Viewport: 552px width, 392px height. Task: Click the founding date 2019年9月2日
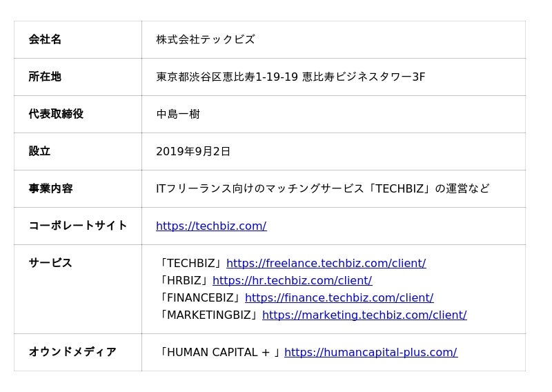(193, 151)
